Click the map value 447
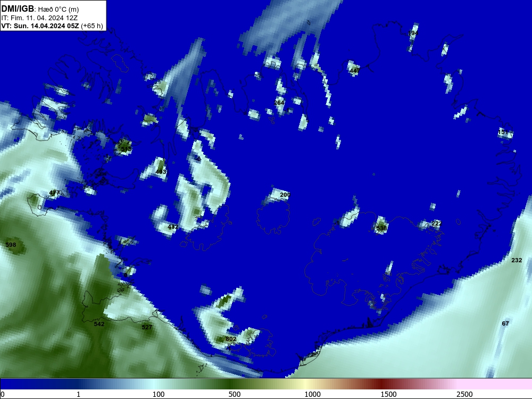This screenshot has height=399, width=532. (x=354, y=71)
